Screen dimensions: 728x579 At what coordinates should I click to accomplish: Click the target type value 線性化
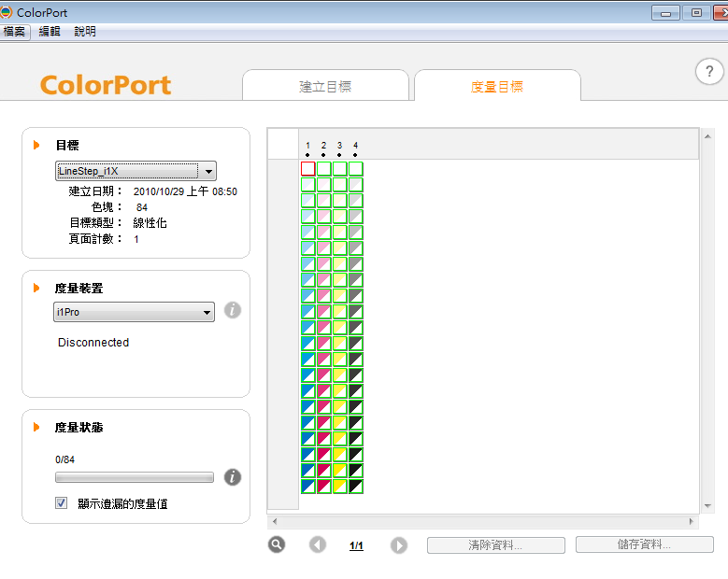[x=150, y=223]
